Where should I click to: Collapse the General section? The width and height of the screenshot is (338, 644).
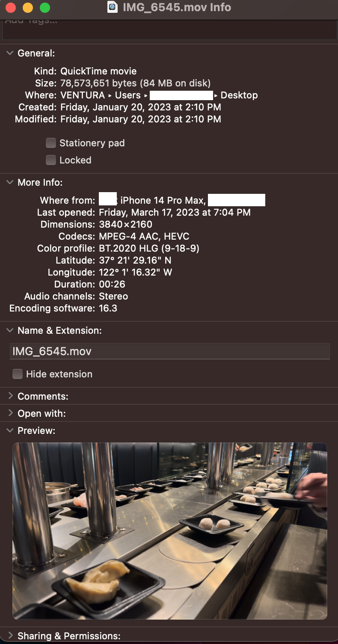10,53
